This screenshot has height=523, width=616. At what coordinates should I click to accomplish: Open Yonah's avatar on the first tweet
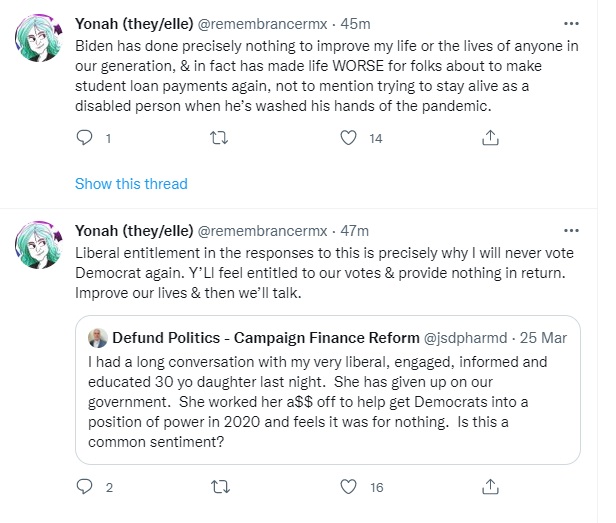point(38,38)
